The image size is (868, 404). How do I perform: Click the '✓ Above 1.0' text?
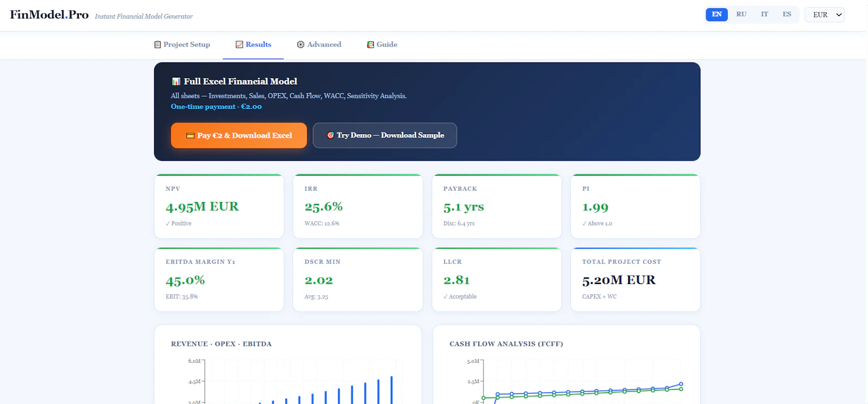coord(597,224)
